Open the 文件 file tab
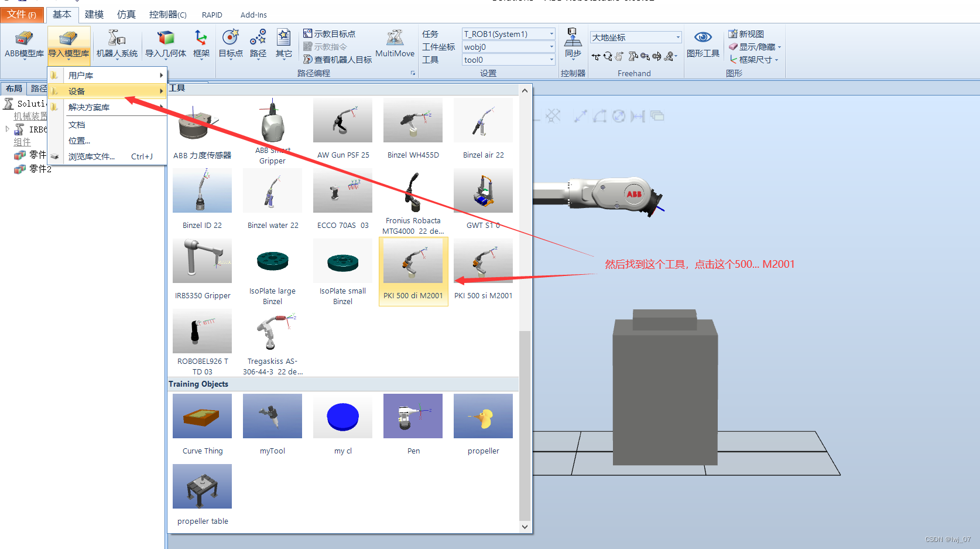This screenshot has height=549, width=980. (22, 15)
